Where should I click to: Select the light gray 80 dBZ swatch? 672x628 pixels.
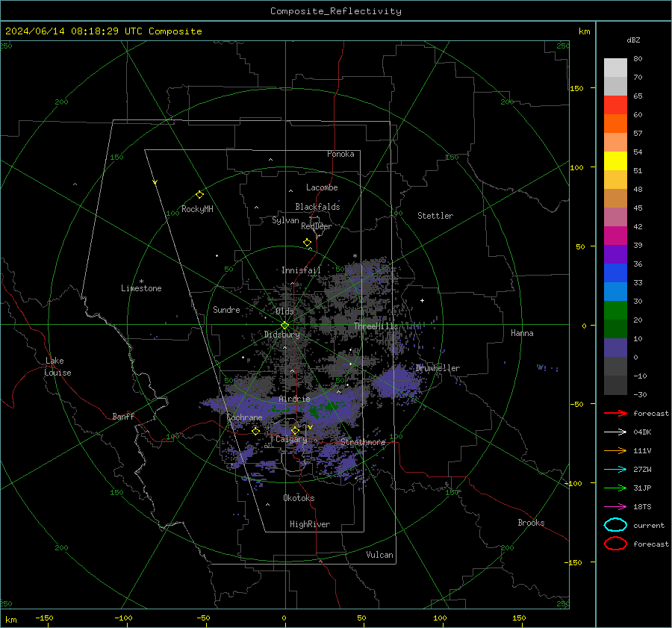[615, 67]
